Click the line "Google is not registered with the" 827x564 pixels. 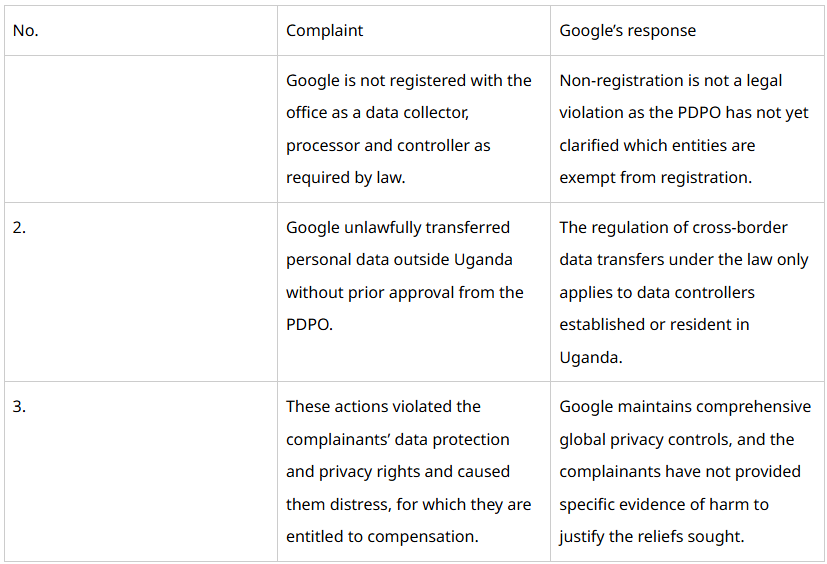point(408,81)
